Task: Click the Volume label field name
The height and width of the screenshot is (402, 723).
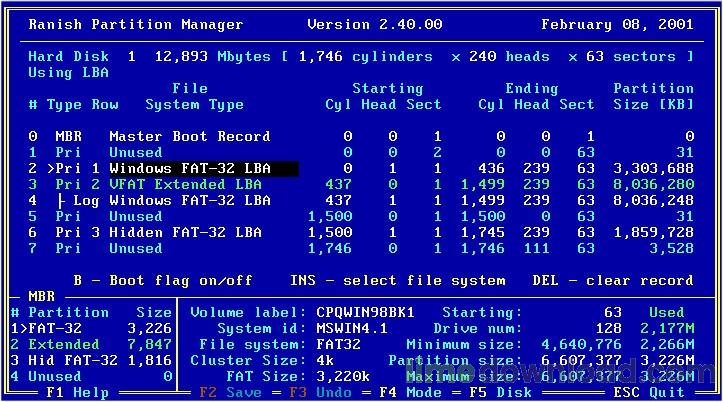Action: point(249,313)
